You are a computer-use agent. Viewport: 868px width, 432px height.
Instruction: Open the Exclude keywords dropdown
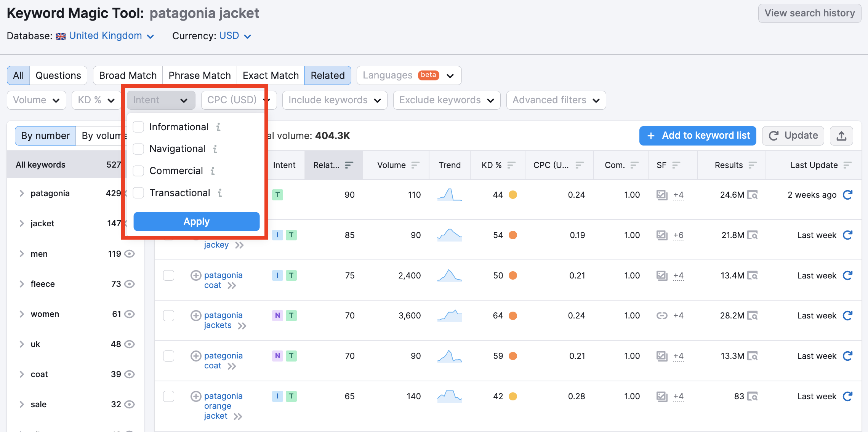(447, 100)
